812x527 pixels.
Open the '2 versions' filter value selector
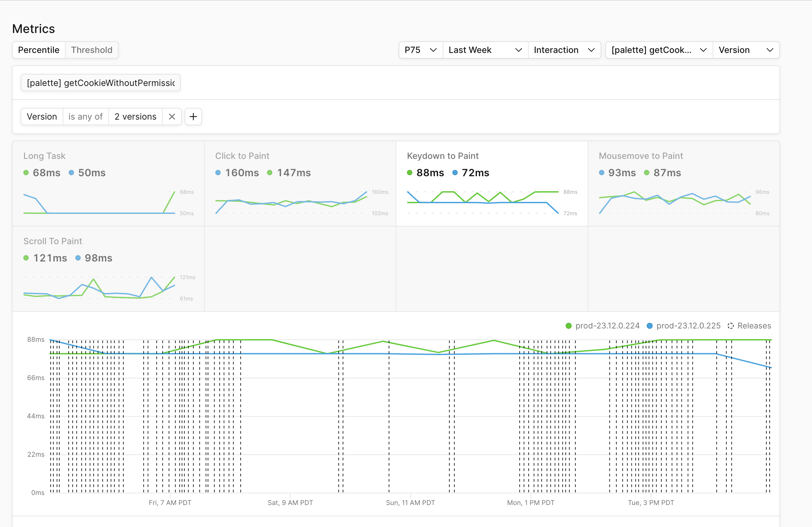tap(135, 117)
